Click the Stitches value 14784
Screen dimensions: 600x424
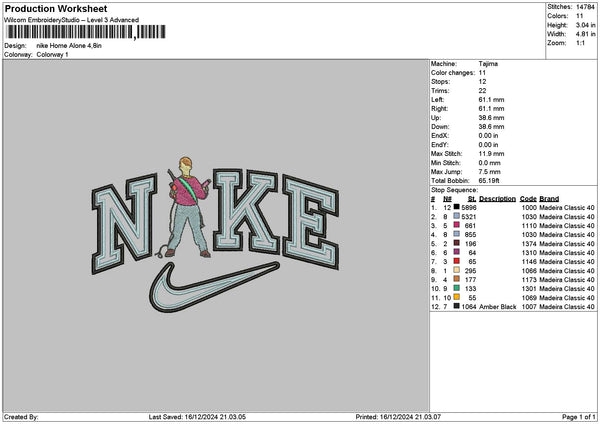[585, 7]
